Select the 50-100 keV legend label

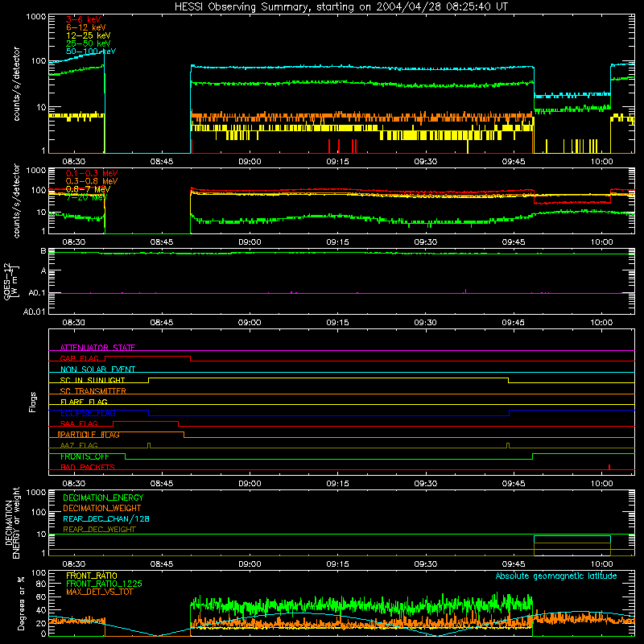[91, 52]
